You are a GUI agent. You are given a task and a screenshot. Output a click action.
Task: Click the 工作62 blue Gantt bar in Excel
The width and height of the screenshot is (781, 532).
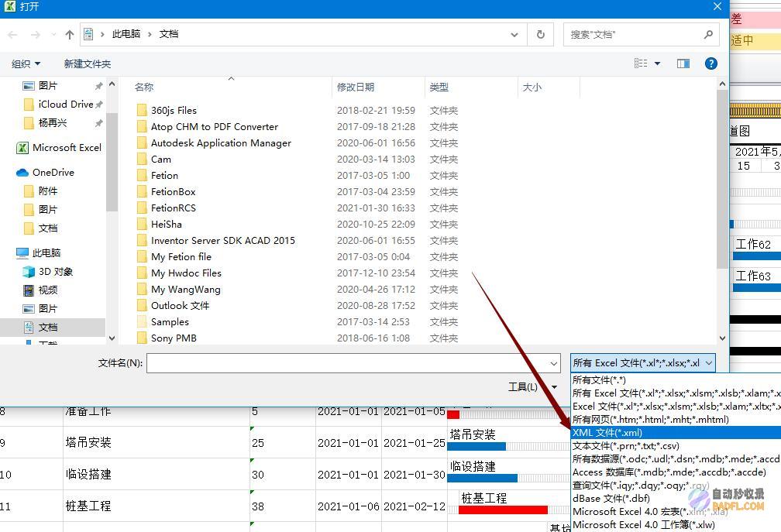click(x=756, y=256)
